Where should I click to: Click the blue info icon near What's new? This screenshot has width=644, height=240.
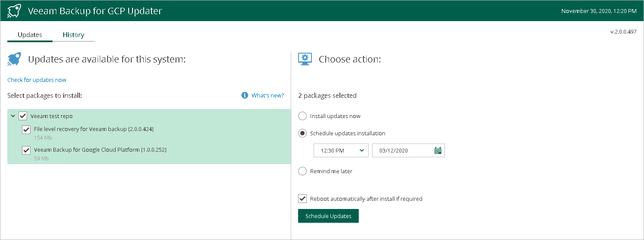coord(245,95)
